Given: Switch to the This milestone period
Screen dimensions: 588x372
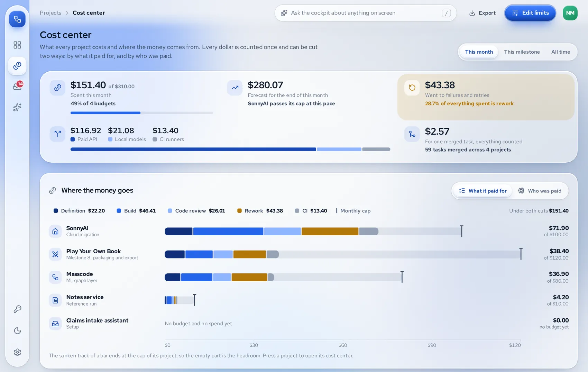Looking at the screenshot, I should tap(522, 52).
